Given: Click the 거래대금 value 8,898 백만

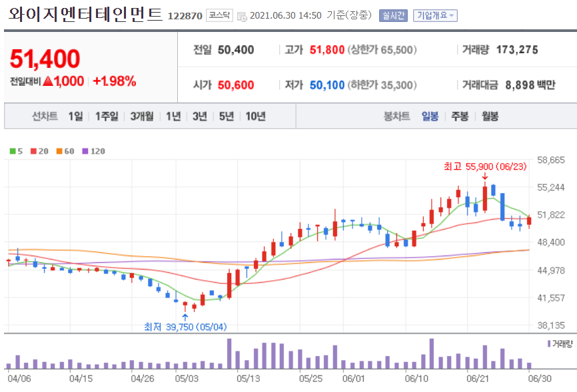Looking at the screenshot, I should tap(530, 85).
